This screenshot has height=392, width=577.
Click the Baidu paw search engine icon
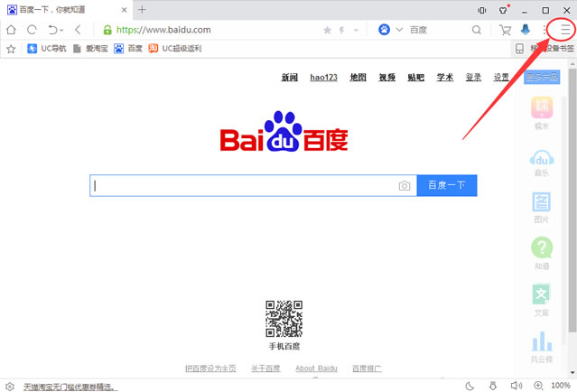(x=384, y=30)
